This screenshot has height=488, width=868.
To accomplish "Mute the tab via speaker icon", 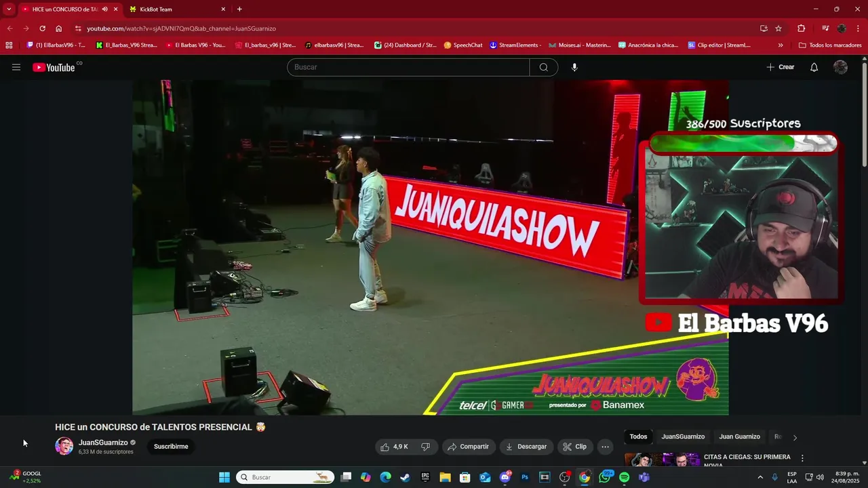I will pyautogui.click(x=104, y=9).
